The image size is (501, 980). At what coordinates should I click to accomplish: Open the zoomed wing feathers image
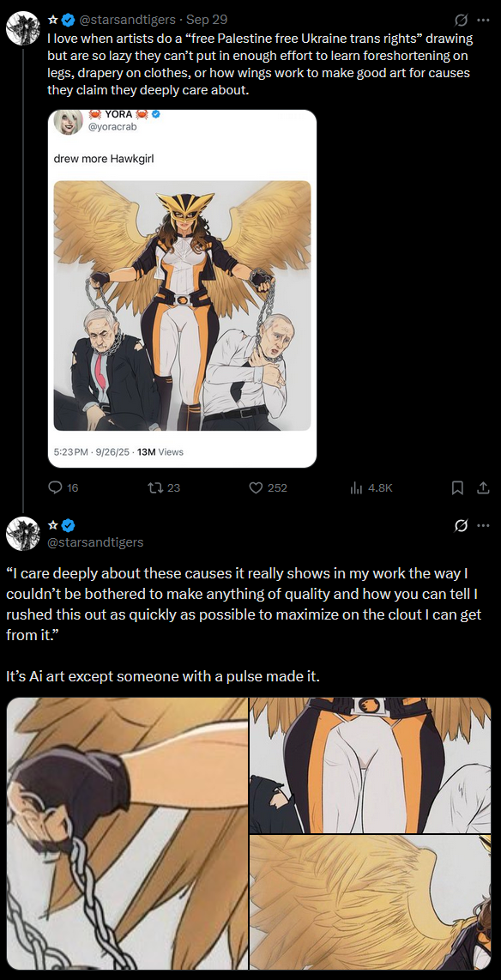click(x=371, y=902)
